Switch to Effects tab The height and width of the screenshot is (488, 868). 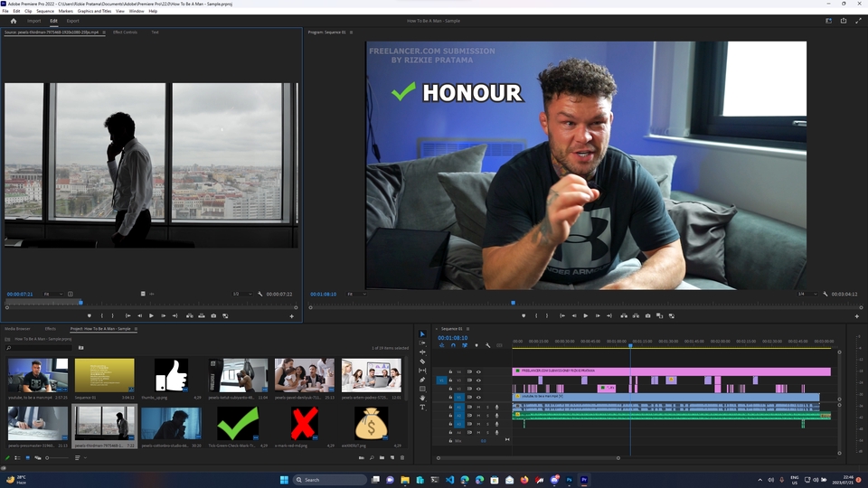pyautogui.click(x=51, y=329)
